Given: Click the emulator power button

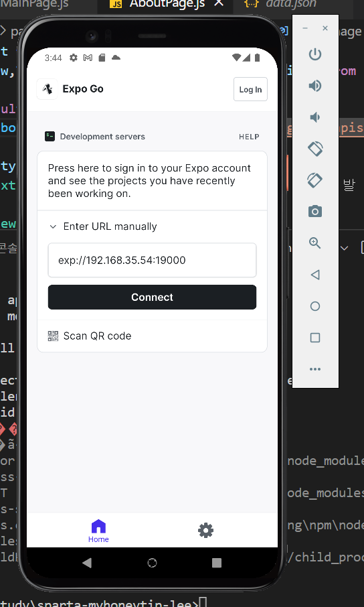Looking at the screenshot, I should tap(315, 54).
